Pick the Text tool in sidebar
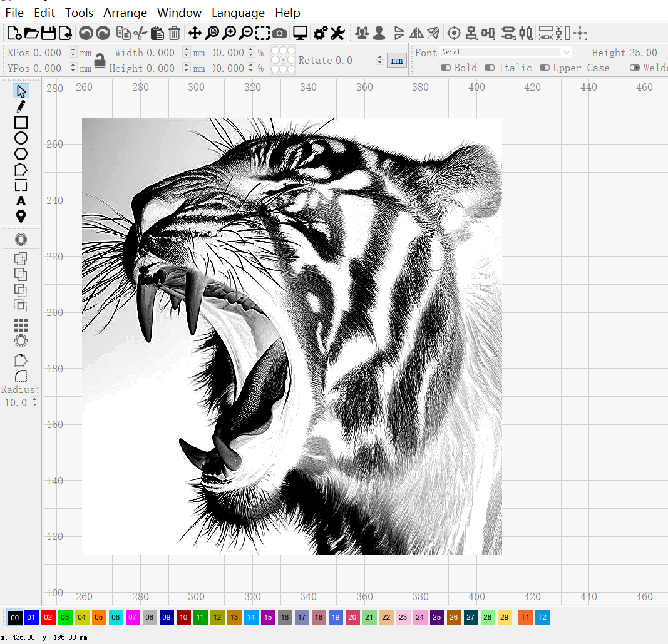This screenshot has width=668, height=644. [x=21, y=201]
